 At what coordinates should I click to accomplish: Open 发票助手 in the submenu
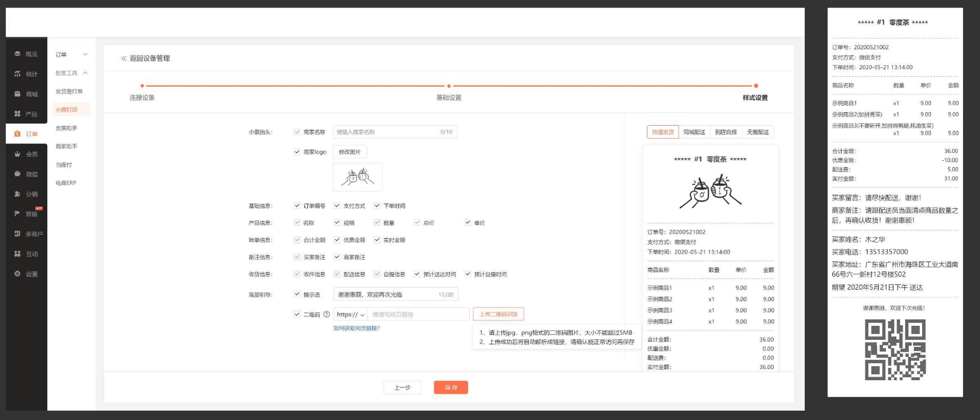67,128
